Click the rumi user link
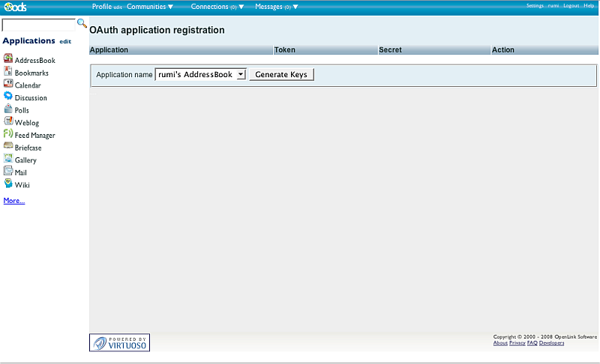 (x=553, y=6)
